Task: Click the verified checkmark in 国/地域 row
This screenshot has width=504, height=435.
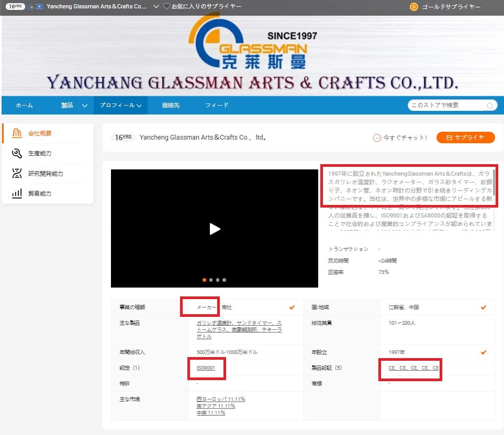Action: (484, 307)
